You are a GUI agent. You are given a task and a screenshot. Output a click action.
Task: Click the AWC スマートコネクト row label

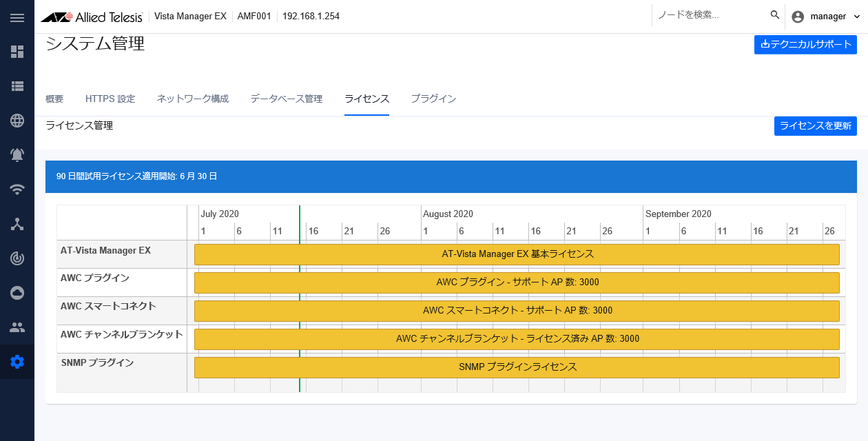(108, 306)
